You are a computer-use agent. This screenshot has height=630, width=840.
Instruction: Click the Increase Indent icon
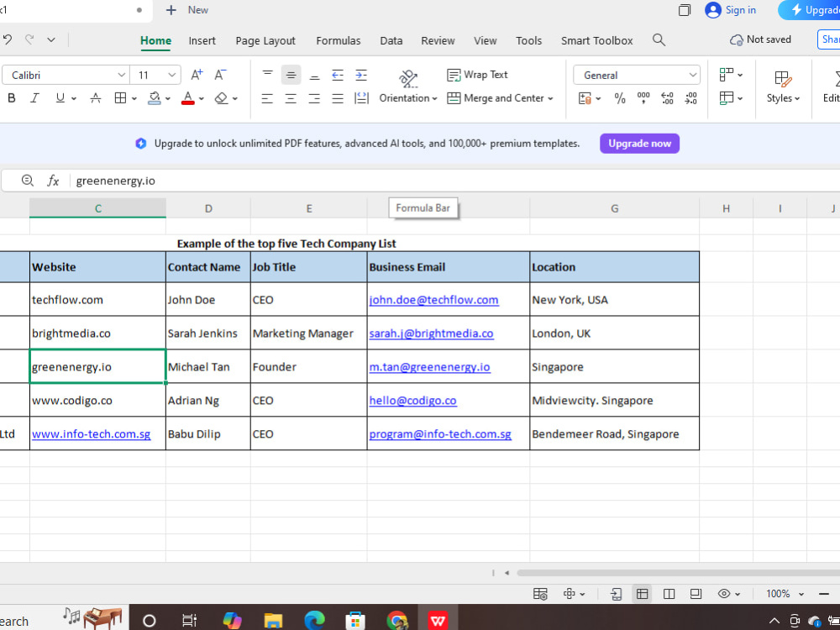[361, 75]
